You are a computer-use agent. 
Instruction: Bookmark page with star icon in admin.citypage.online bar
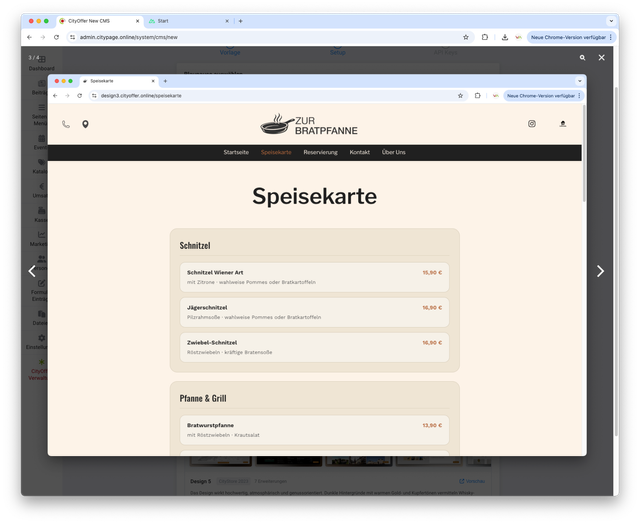point(466,37)
